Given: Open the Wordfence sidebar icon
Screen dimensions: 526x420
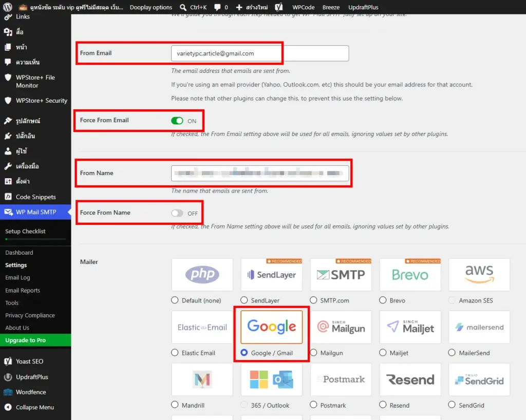Looking at the screenshot, I should coord(8,392).
